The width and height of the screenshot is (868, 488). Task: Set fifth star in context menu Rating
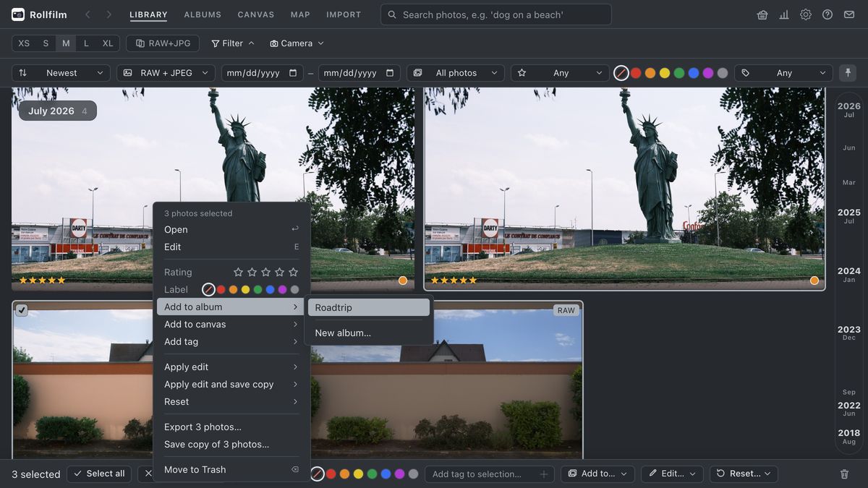(293, 272)
